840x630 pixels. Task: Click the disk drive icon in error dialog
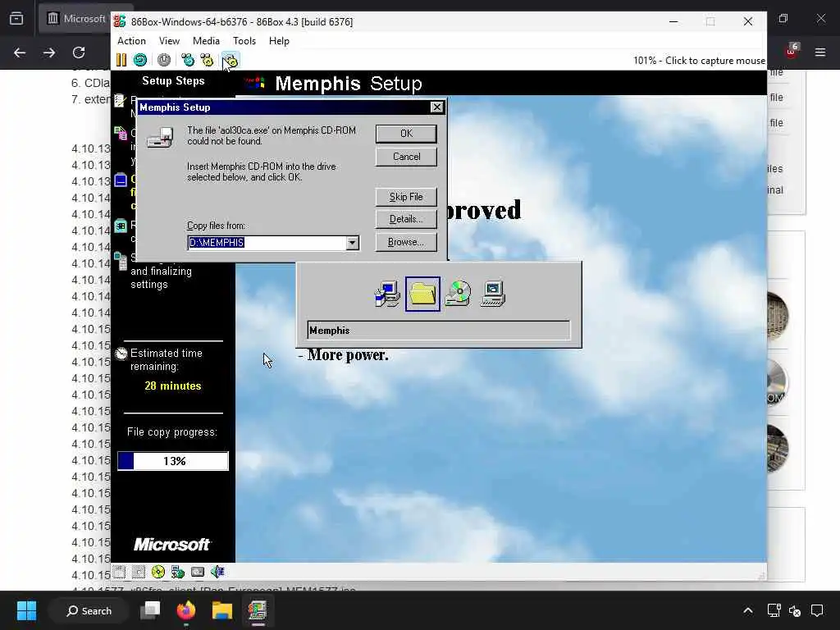click(160, 138)
